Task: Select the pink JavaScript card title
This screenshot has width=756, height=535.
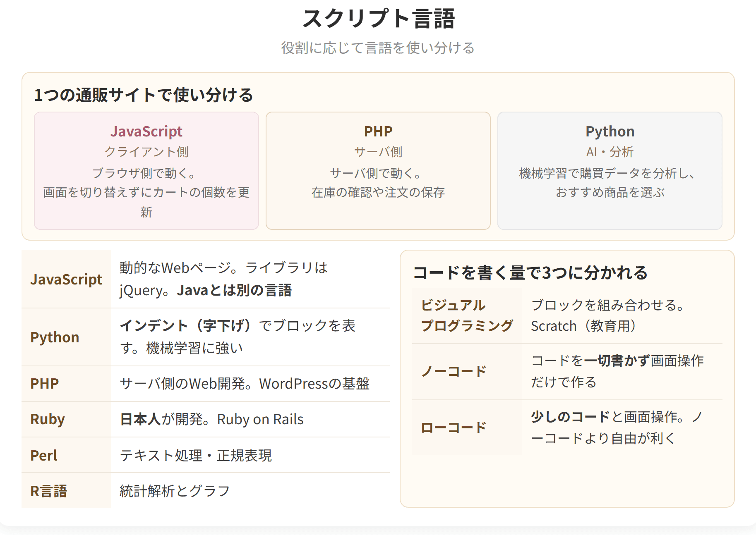Action: click(x=146, y=131)
